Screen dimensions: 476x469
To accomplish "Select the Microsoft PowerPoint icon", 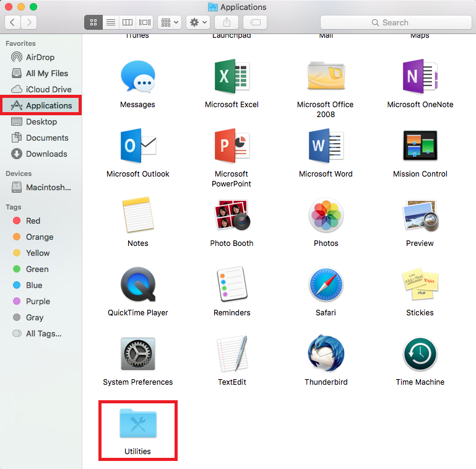I will pyautogui.click(x=232, y=146).
